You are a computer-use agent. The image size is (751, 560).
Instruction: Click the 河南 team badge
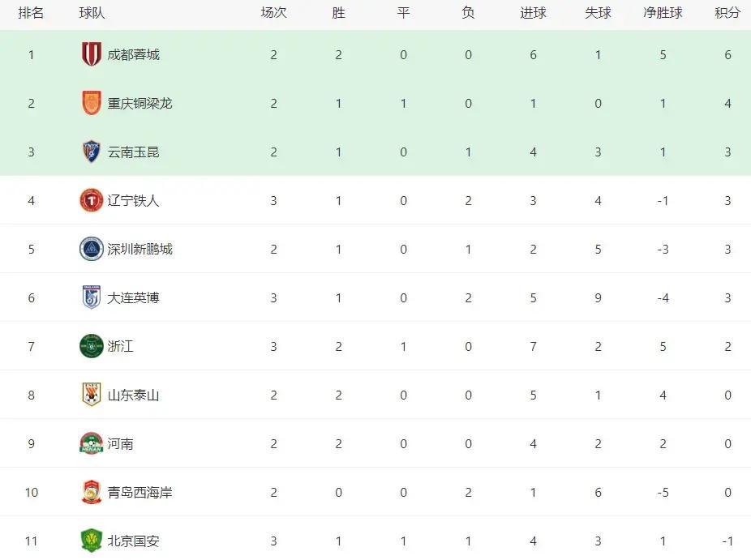pyautogui.click(x=91, y=443)
